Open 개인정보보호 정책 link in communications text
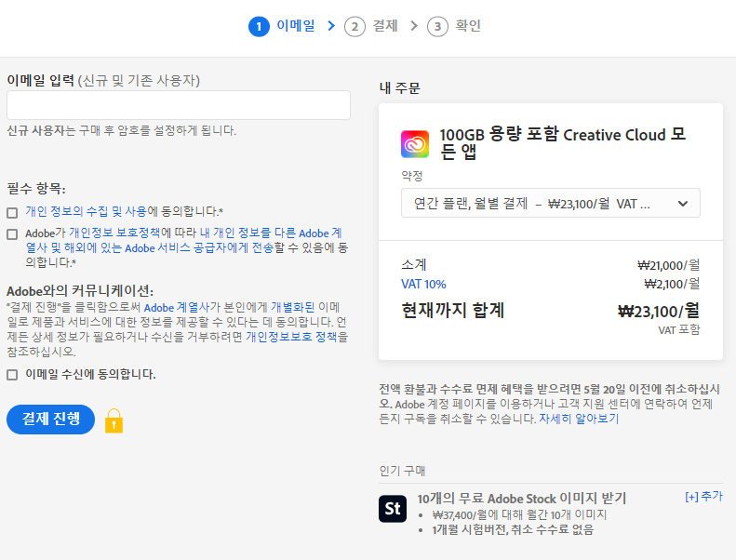The width and height of the screenshot is (736, 560). click(x=291, y=337)
